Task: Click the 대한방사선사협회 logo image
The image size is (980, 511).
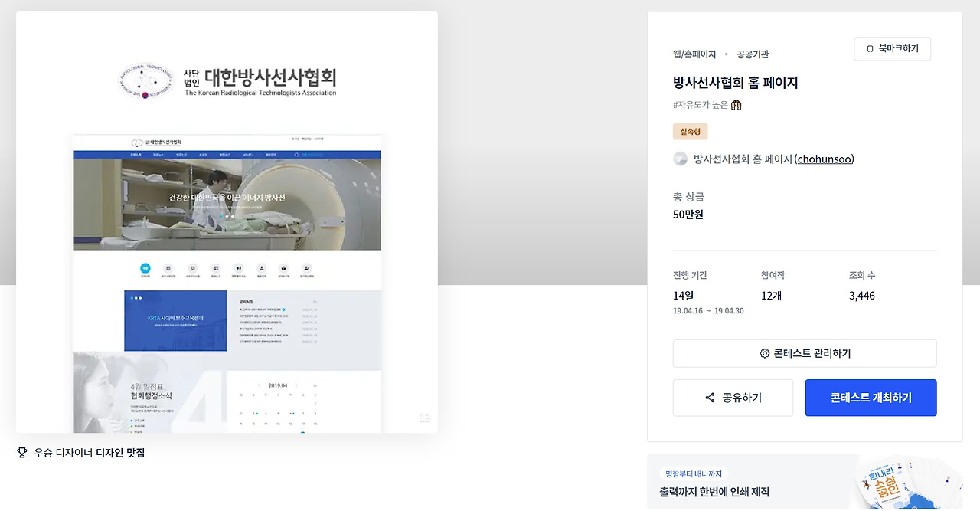Action: (227, 80)
